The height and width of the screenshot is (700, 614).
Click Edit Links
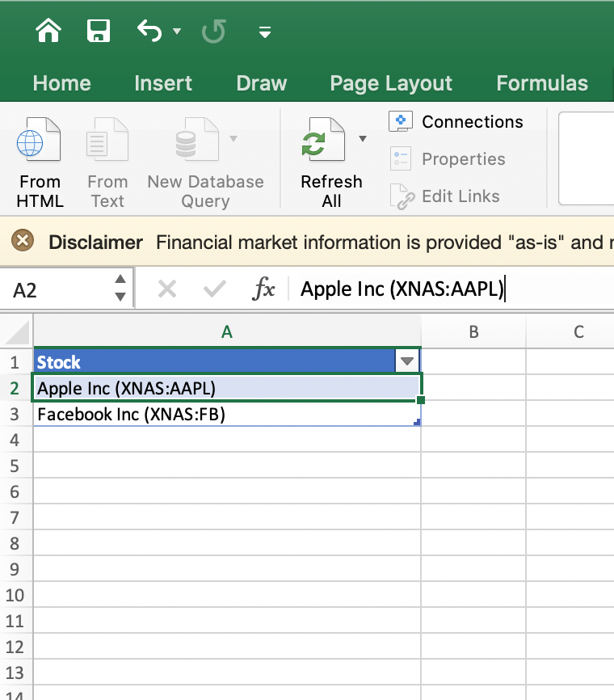click(444, 196)
